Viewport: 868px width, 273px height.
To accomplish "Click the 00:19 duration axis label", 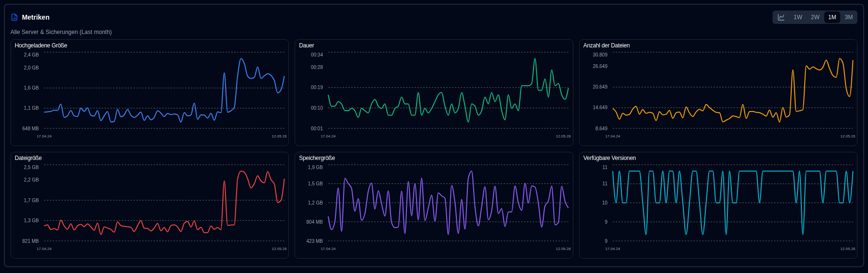I will coord(317,88).
